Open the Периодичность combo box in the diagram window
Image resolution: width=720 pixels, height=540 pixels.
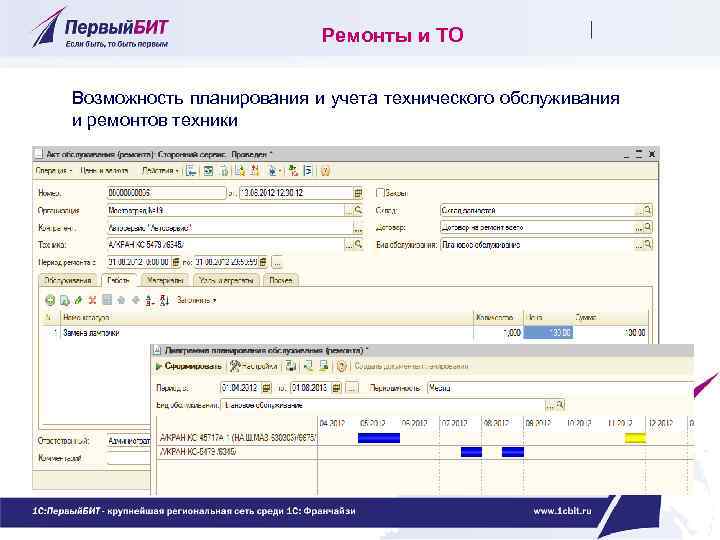[x=560, y=388]
